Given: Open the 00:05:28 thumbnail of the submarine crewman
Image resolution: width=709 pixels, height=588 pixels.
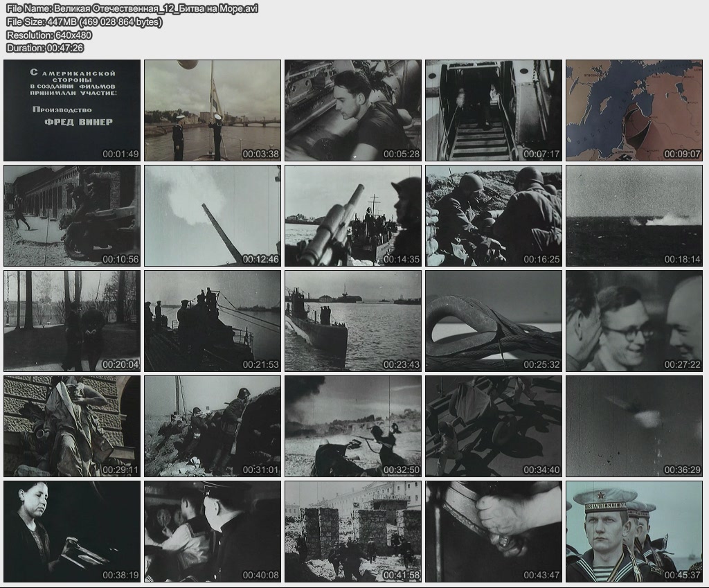Looking at the screenshot, I should point(353,110).
